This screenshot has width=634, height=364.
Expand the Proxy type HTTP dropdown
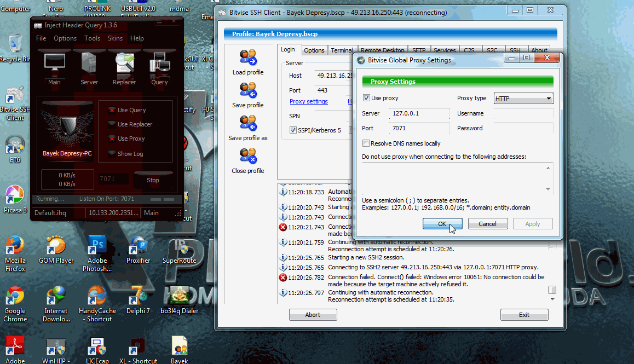523,99
